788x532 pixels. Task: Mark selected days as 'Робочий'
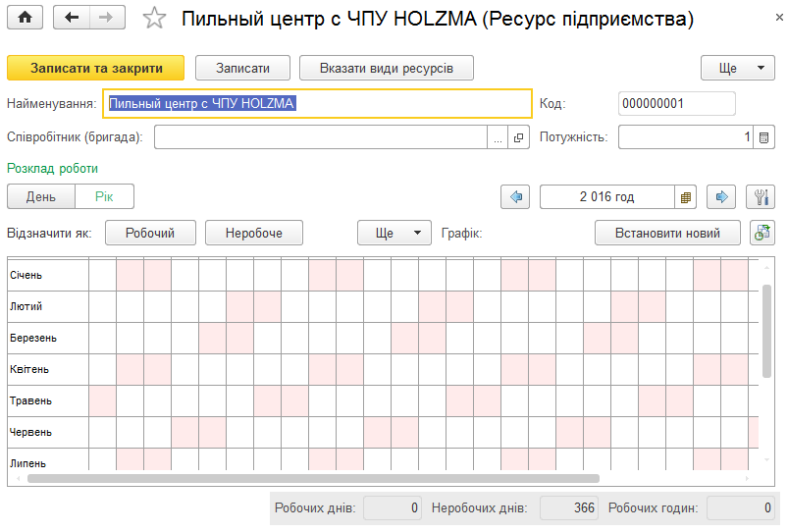coord(150,233)
